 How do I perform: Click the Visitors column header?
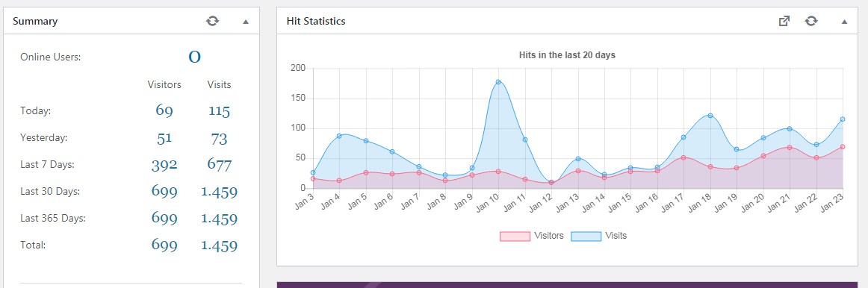(164, 84)
